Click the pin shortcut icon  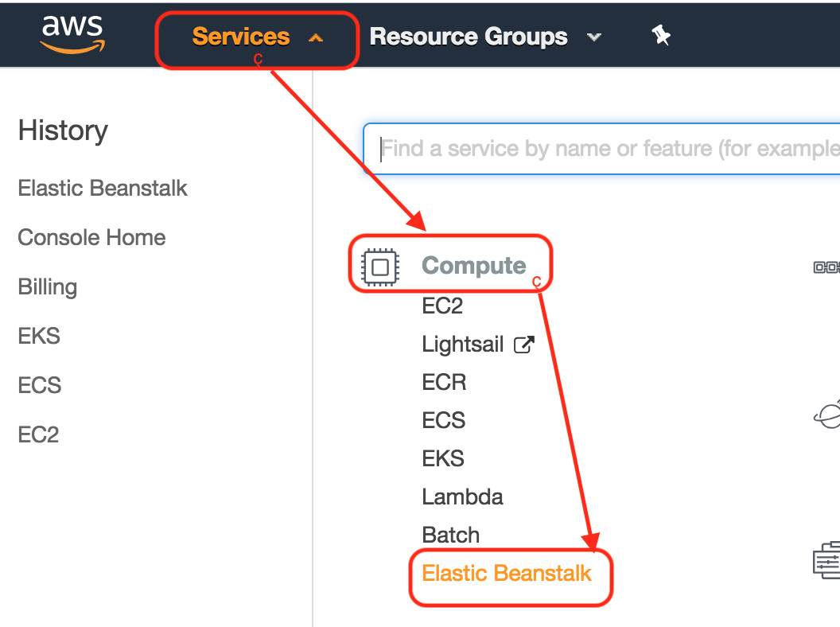click(x=660, y=36)
